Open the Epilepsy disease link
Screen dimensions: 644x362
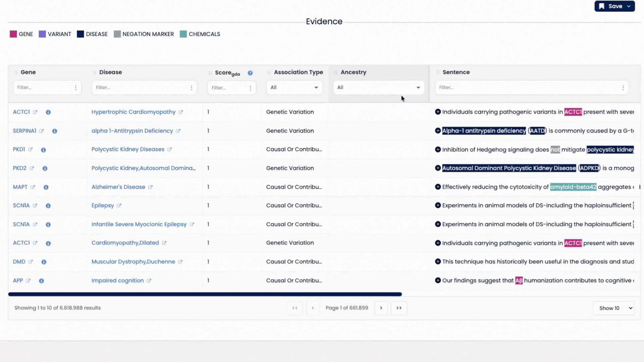tap(103, 205)
